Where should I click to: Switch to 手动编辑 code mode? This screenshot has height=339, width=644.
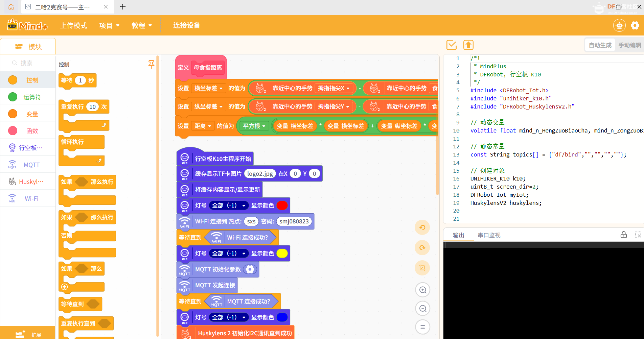click(x=629, y=45)
